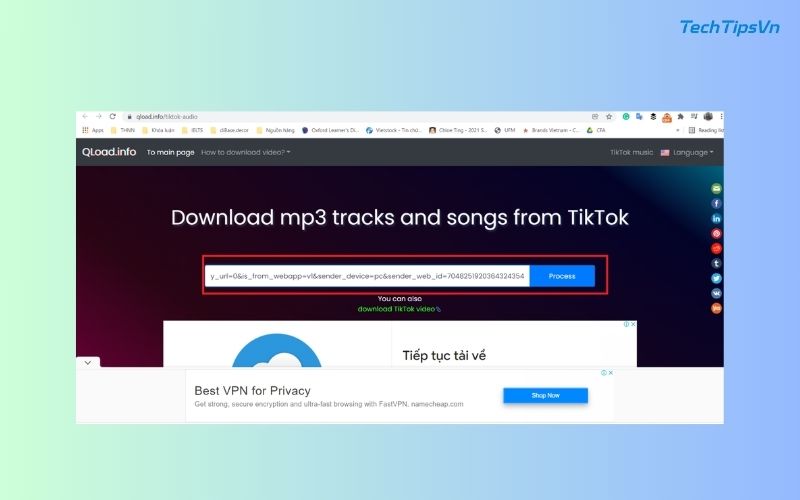Go back with browser back arrow

[x=85, y=116]
